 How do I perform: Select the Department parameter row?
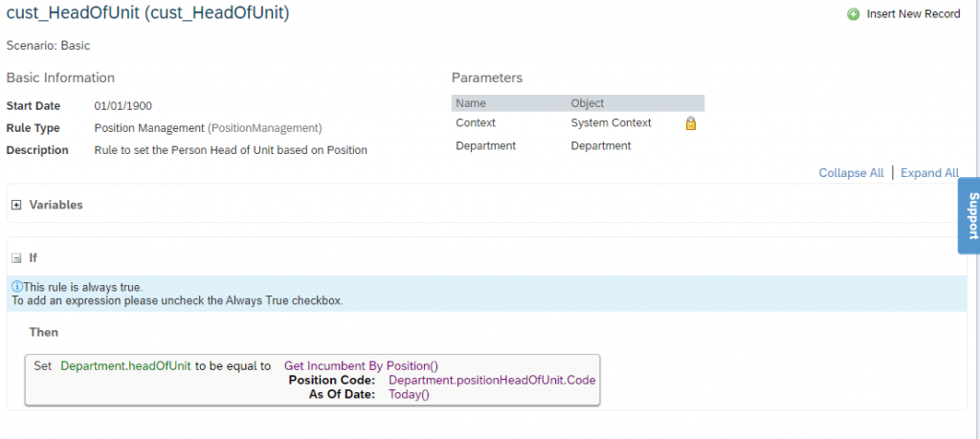pos(486,146)
